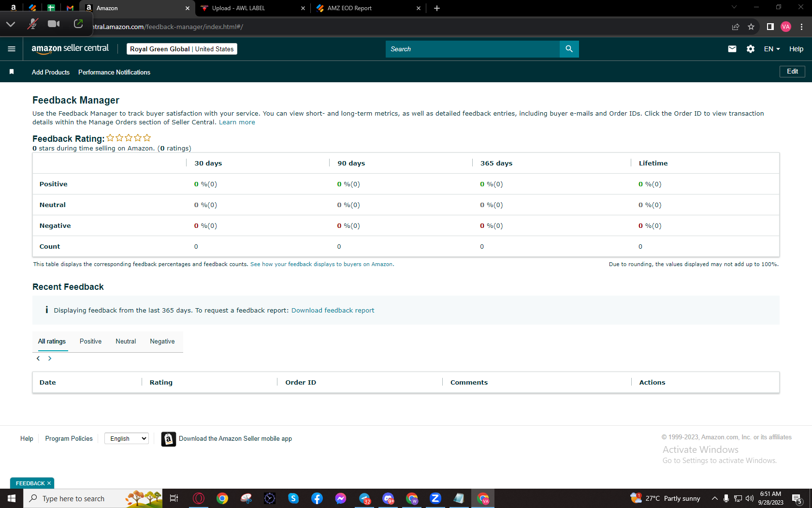This screenshot has width=812, height=508.
Task: Switch to the Neutral tab
Action: 126,342
